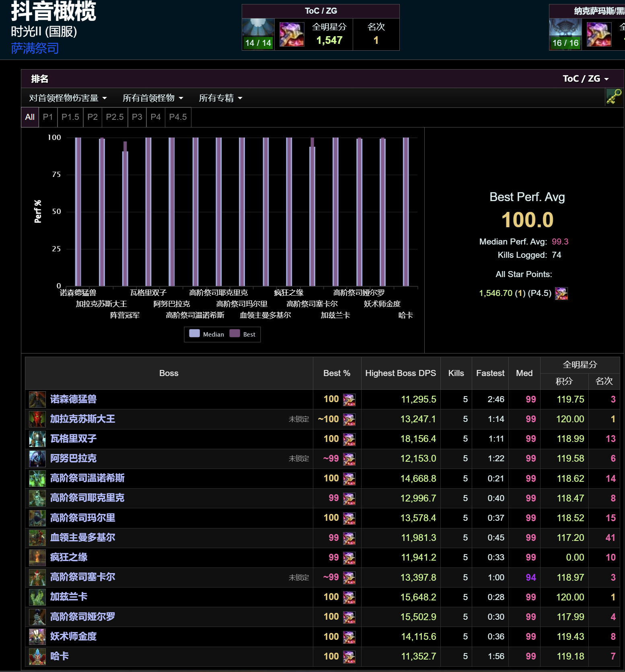
Task: Switch to the P2.5 phase tab
Action: [x=115, y=117]
